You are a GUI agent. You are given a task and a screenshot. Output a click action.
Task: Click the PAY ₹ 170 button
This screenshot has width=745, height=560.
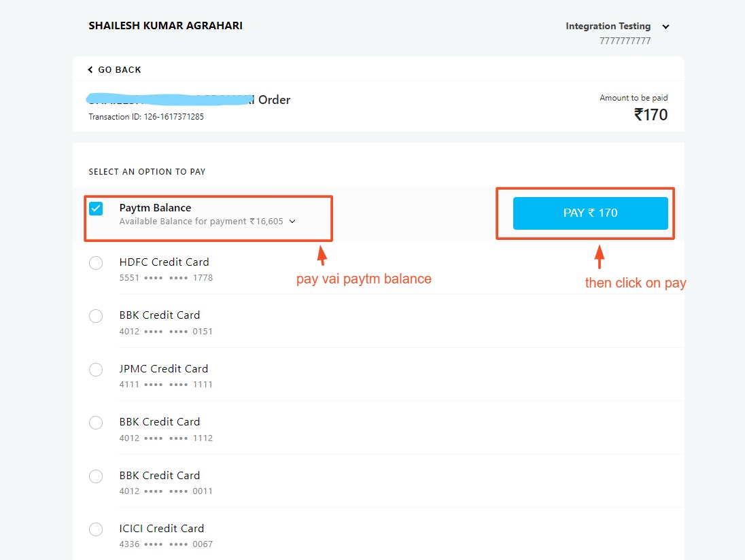coord(591,213)
